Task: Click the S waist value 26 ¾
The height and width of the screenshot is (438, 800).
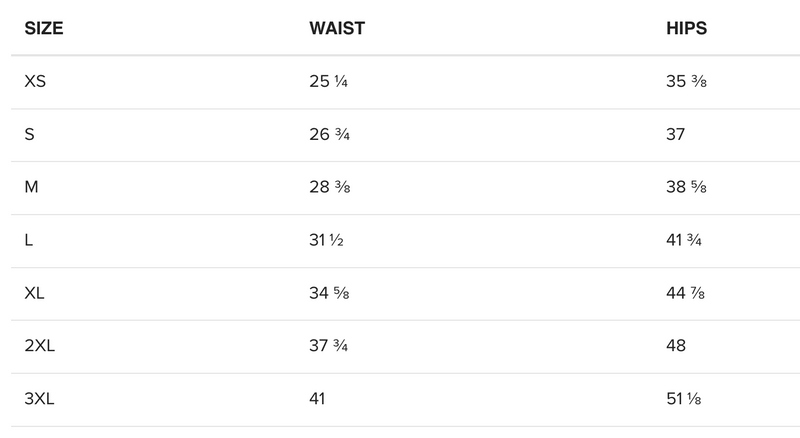Action: pos(329,135)
